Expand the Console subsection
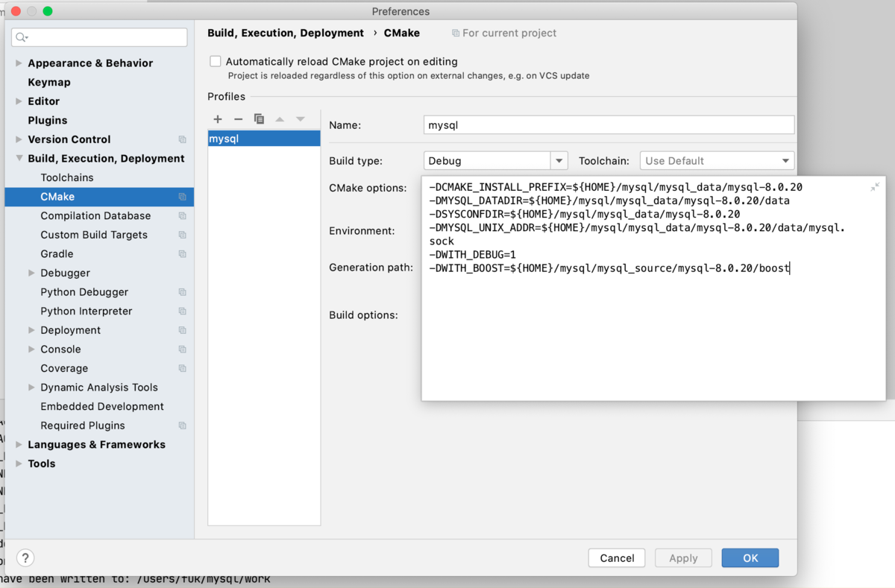This screenshot has height=588, width=895. click(31, 349)
